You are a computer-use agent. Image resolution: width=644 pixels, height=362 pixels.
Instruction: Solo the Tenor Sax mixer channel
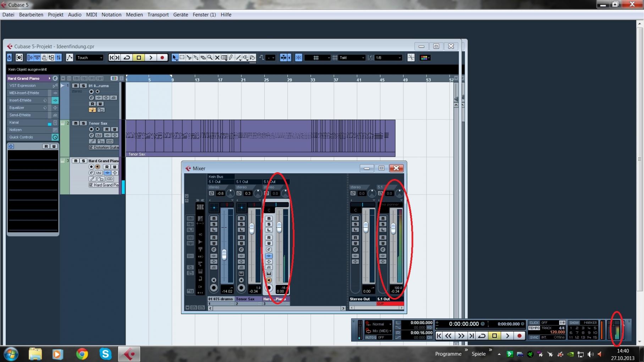(241, 224)
